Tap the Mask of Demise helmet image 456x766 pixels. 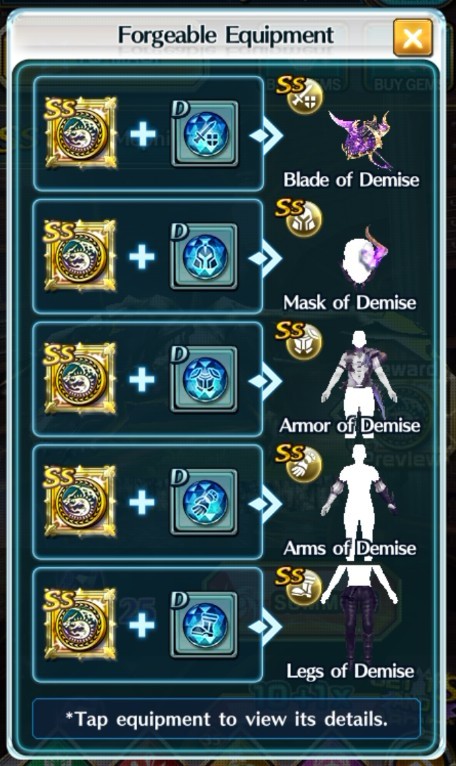click(x=364, y=257)
